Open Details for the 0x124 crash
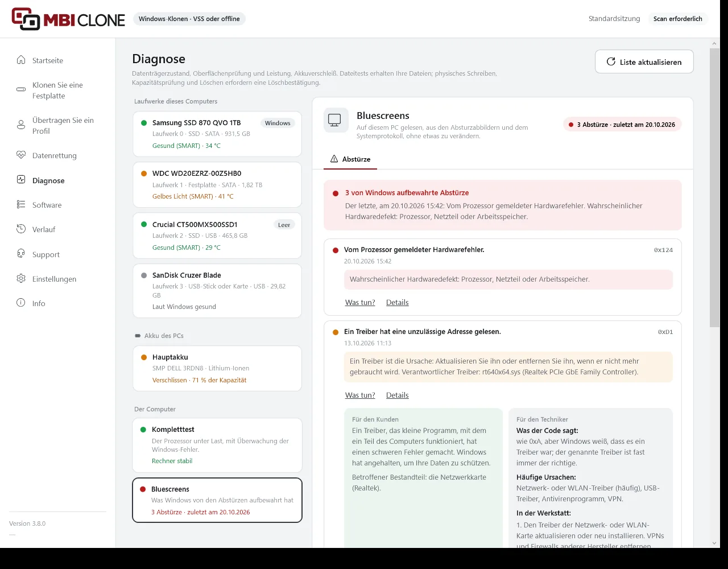728x569 pixels. [x=398, y=303]
